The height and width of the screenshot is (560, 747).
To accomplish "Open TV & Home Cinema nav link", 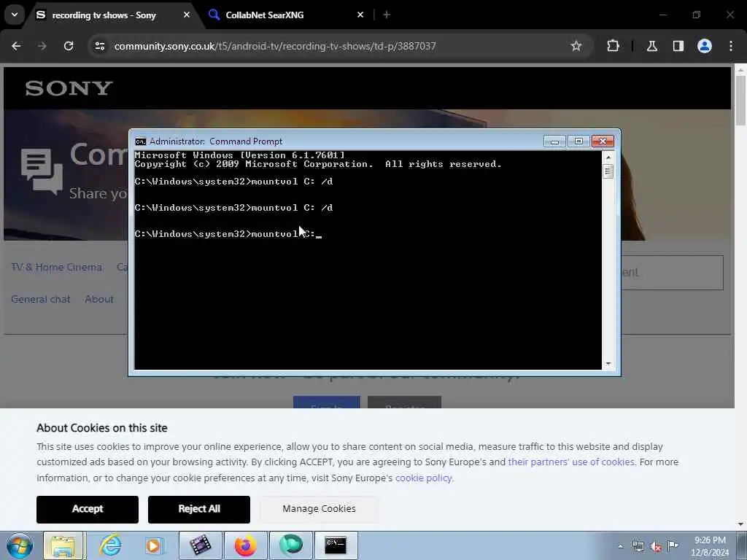I will coord(57,267).
